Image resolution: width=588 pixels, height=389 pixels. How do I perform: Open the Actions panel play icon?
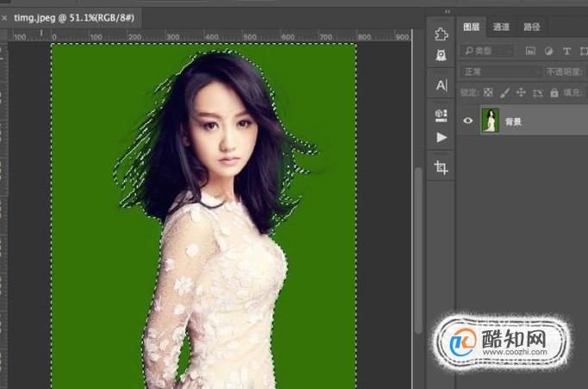coord(441,137)
